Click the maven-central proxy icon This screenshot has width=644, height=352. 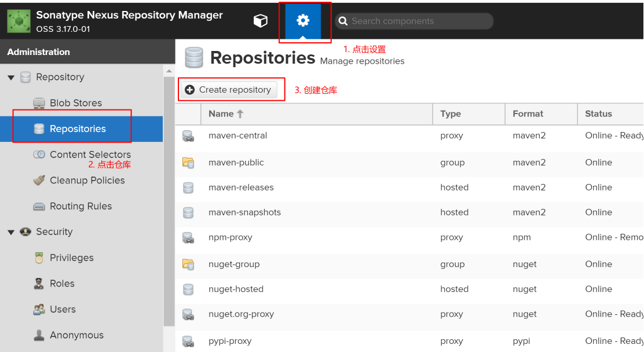(188, 136)
